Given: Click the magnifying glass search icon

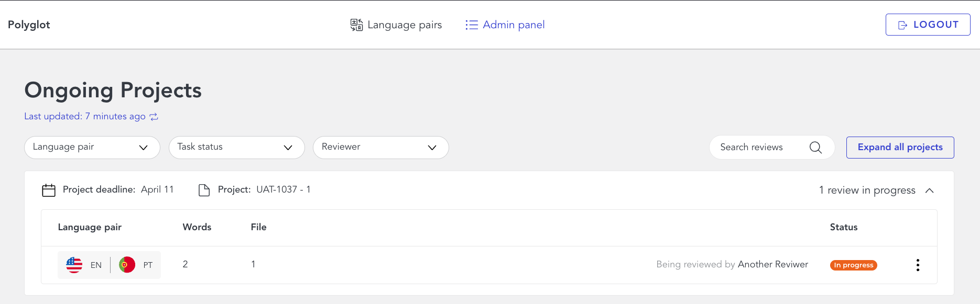Looking at the screenshot, I should [815, 148].
